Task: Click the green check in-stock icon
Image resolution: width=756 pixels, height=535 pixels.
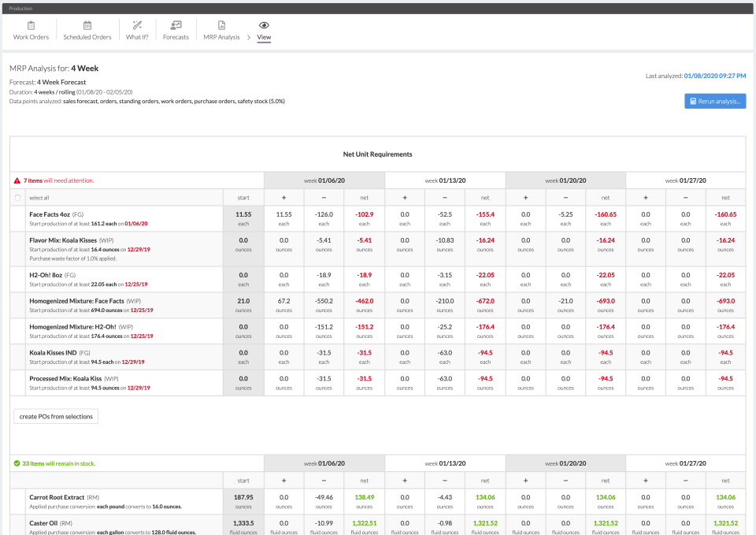Action: 17,463
